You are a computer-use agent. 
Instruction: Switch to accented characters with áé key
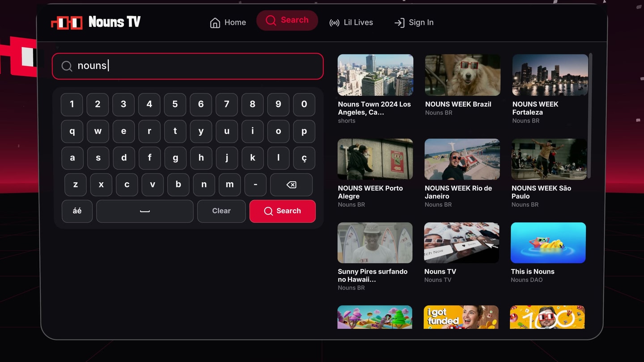77,211
